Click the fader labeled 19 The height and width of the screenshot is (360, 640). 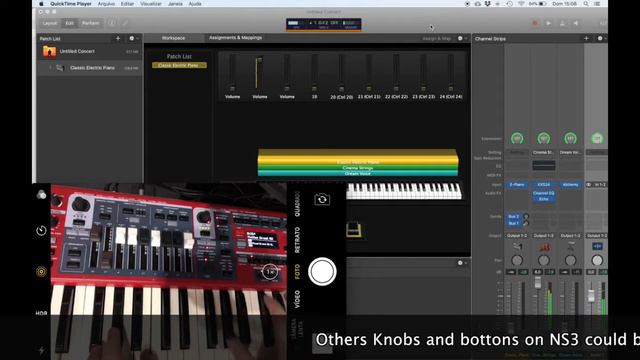click(314, 73)
